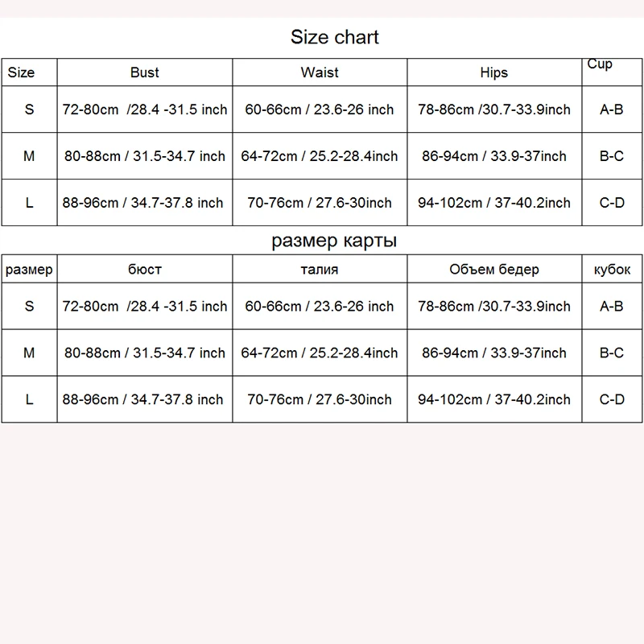The image size is (644, 644).
Task: Select the Bust column header
Action: tap(145, 72)
